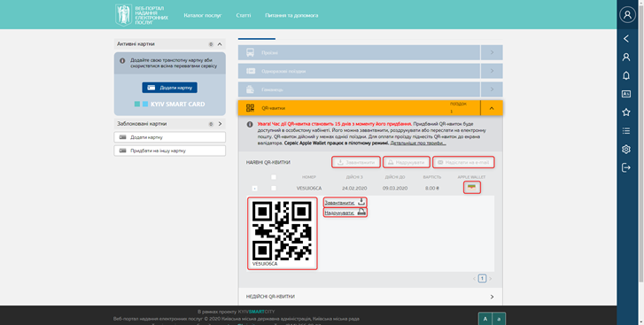The height and width of the screenshot is (325, 644).
Task: Click the QR code image thumbnail
Action: point(283,233)
